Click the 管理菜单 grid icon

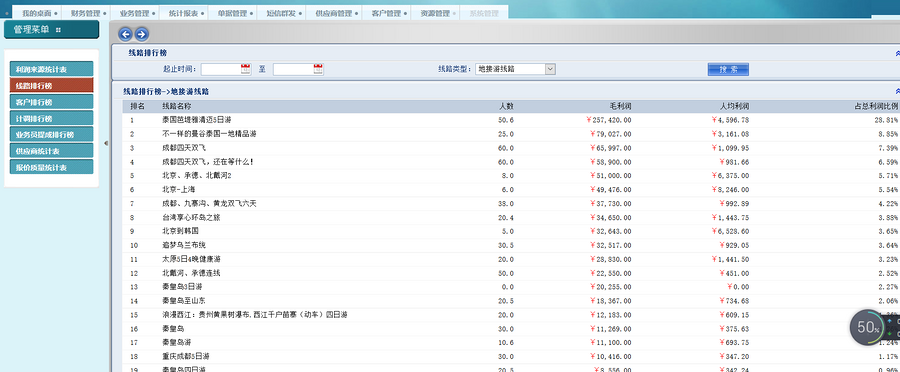tap(59, 30)
